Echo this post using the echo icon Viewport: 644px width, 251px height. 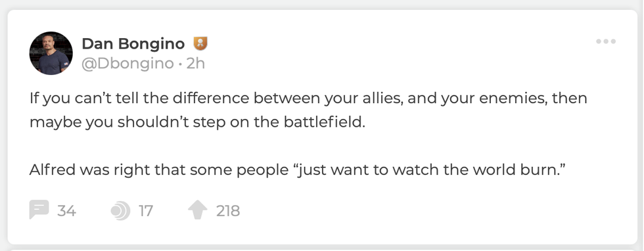(x=120, y=211)
